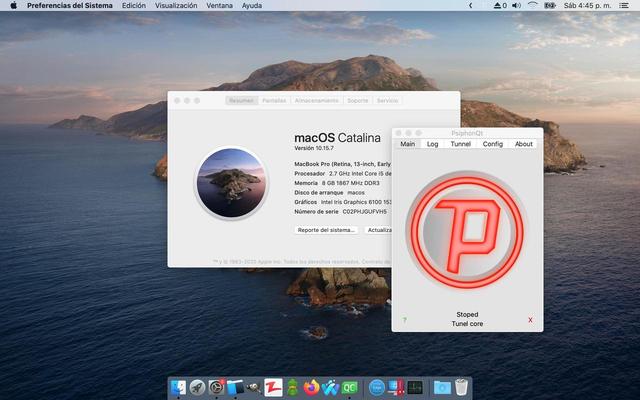The height and width of the screenshot is (400, 640).
Task: Open the blue W app in dock
Action: click(330, 387)
